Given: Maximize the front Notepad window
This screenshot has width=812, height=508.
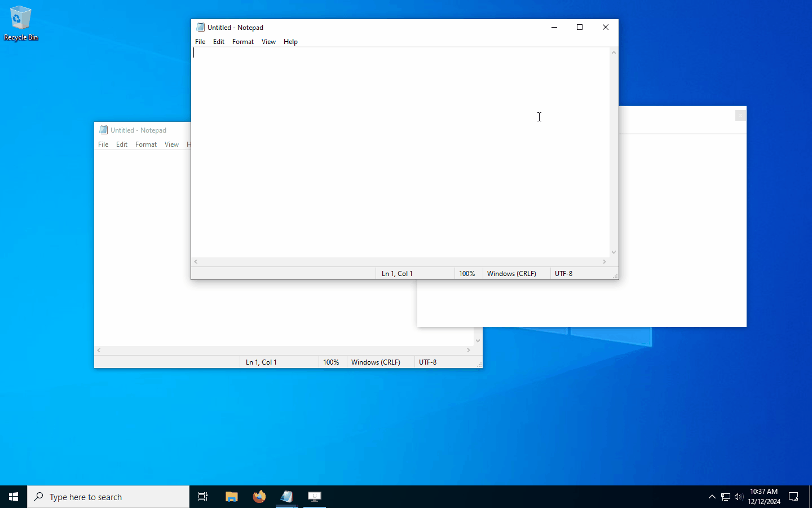Looking at the screenshot, I should 580,27.
